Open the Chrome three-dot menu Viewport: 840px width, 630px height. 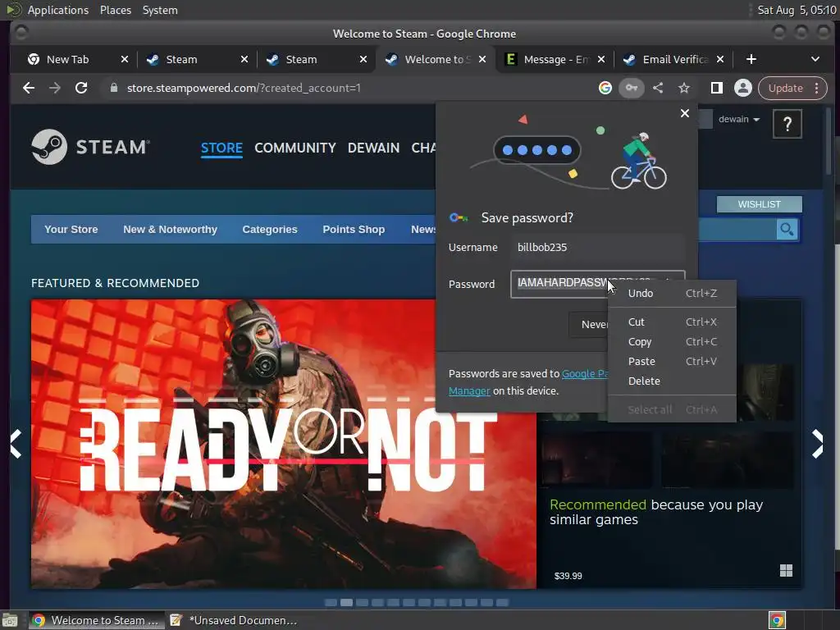point(817,88)
